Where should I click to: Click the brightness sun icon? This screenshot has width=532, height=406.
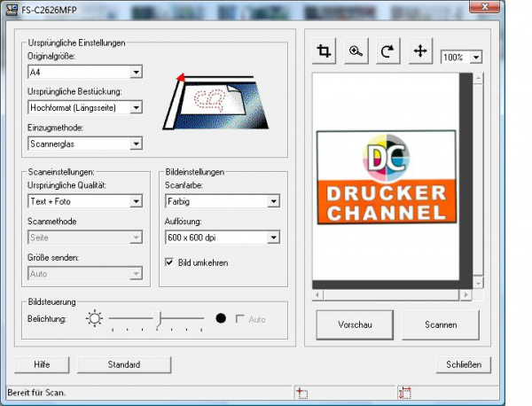pyautogui.click(x=94, y=318)
